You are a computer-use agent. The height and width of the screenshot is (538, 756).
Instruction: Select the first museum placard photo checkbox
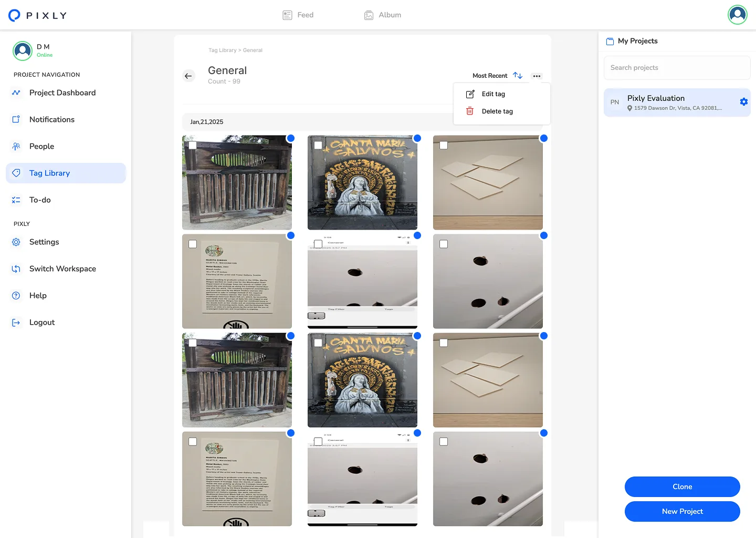pyautogui.click(x=193, y=244)
